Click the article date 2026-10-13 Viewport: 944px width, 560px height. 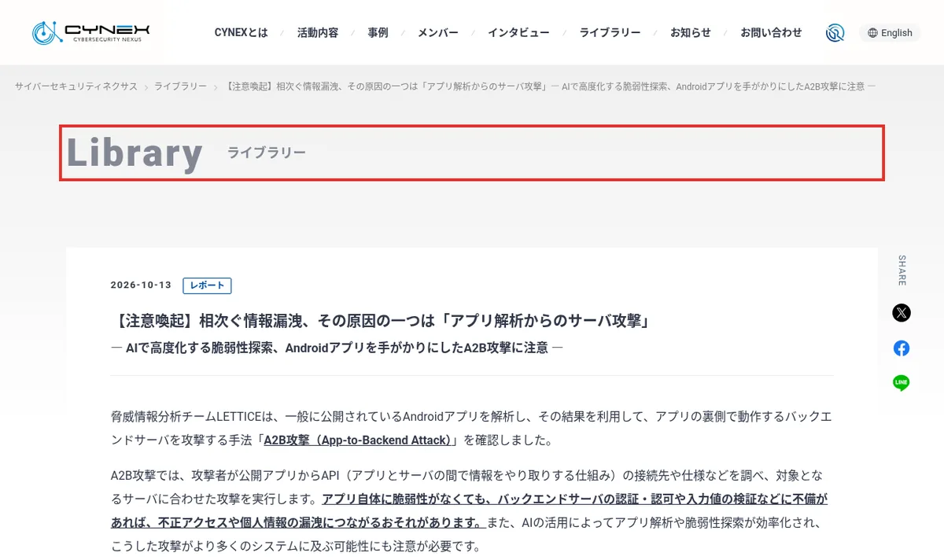[x=141, y=286]
